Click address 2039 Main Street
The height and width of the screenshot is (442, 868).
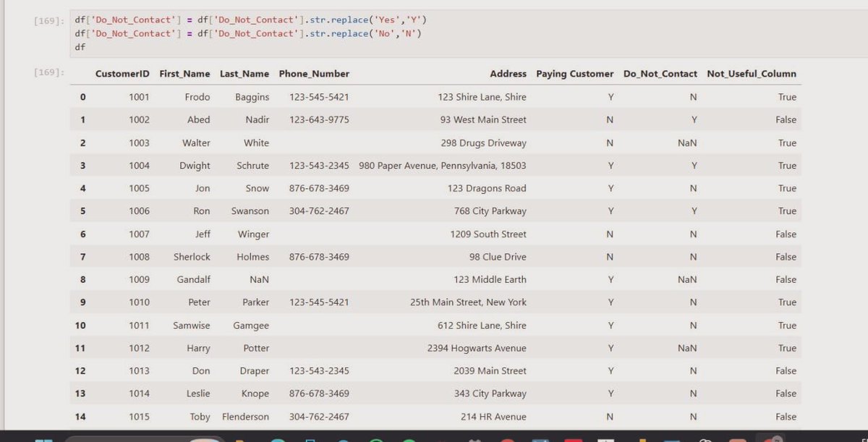click(490, 370)
